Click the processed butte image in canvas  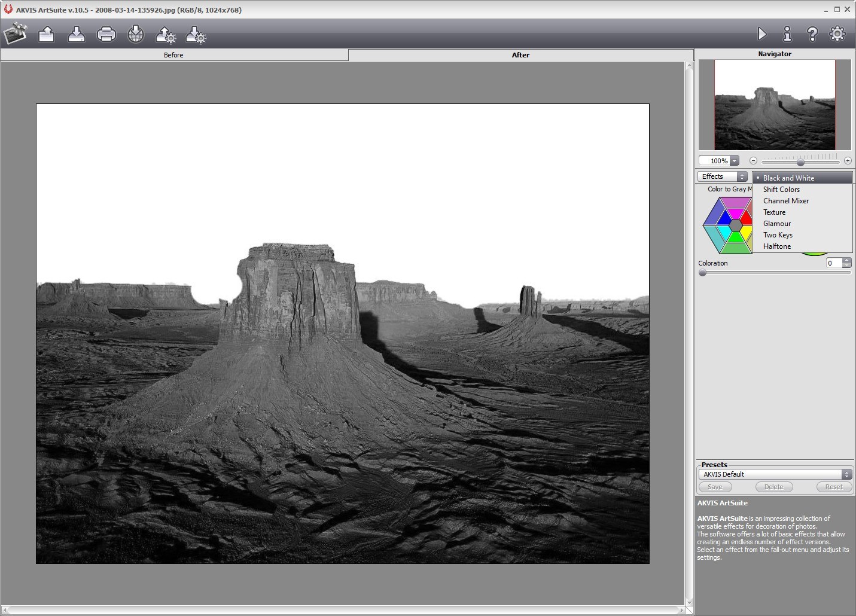click(x=343, y=334)
